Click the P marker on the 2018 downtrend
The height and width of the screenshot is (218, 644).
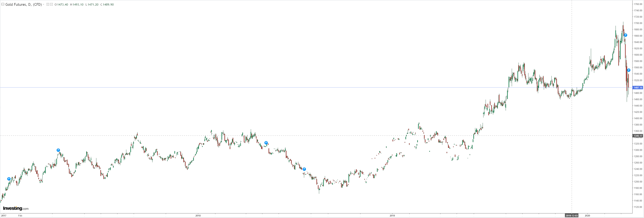point(304,169)
